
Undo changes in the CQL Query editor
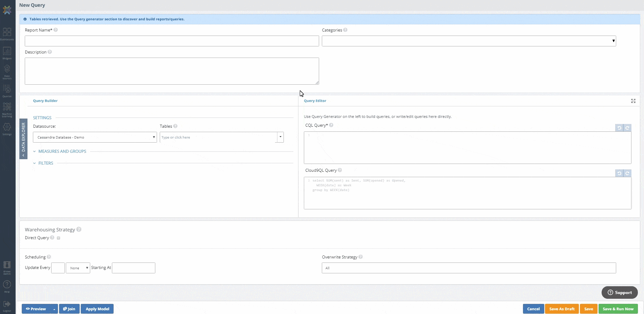[x=620, y=128]
